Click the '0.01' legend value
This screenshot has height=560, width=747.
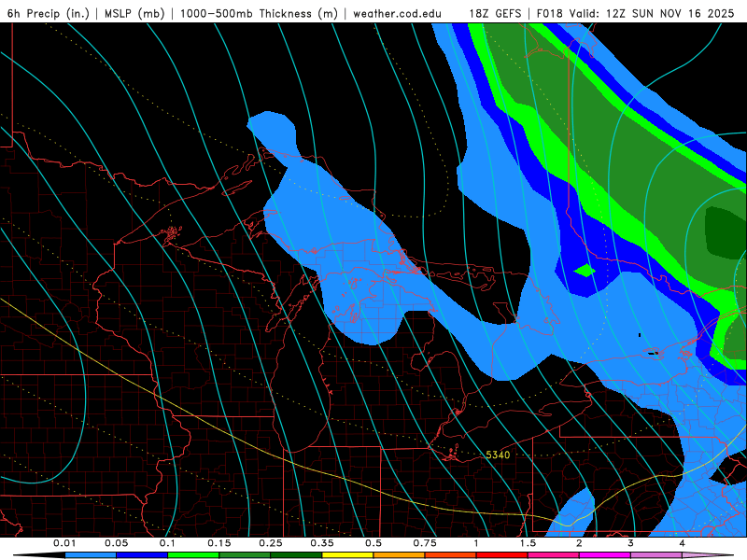(64, 543)
